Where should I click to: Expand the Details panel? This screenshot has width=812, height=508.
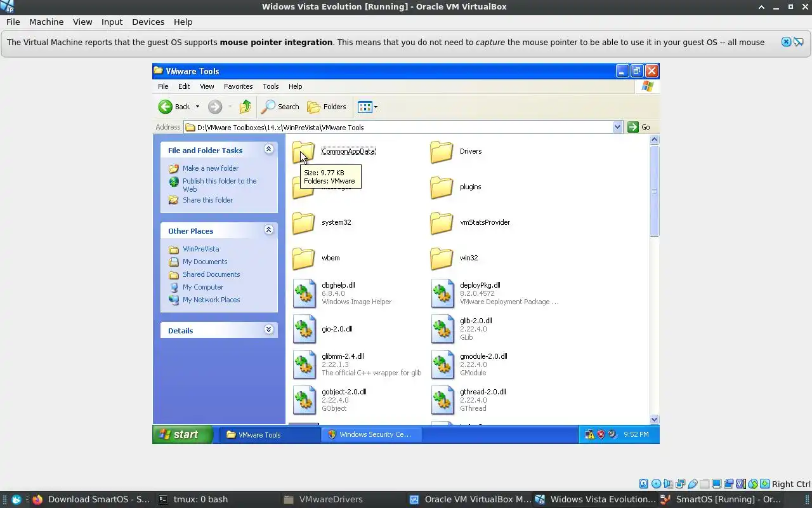[x=268, y=330]
